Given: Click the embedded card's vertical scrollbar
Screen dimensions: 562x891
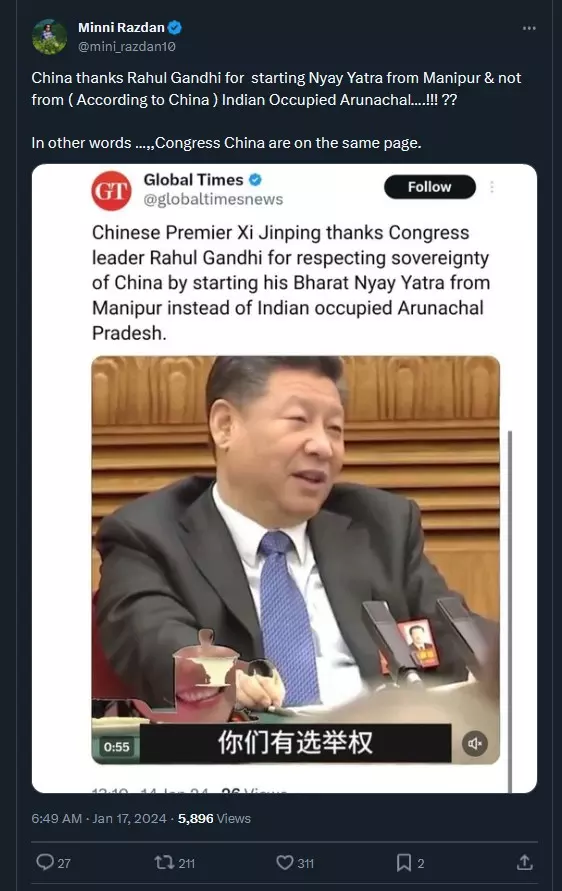Looking at the screenshot, I should click(x=510, y=611).
